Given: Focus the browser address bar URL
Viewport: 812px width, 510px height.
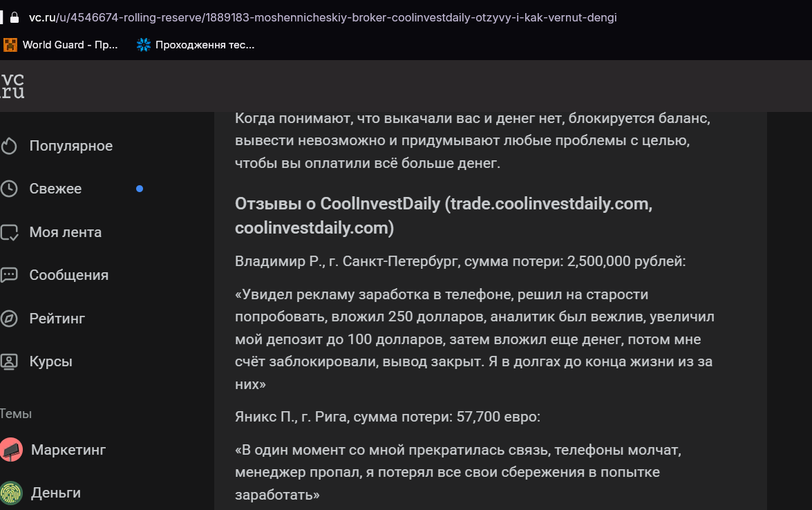Looking at the screenshot, I should coord(323,17).
